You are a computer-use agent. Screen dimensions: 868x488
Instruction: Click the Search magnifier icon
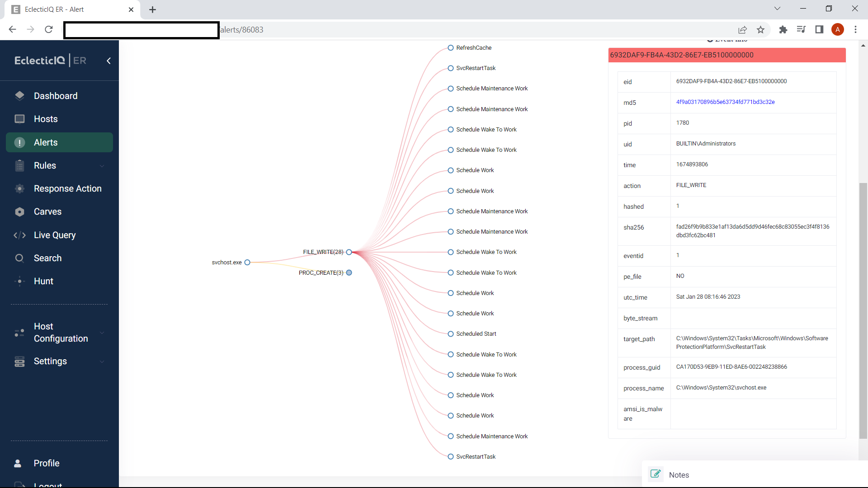coord(19,258)
